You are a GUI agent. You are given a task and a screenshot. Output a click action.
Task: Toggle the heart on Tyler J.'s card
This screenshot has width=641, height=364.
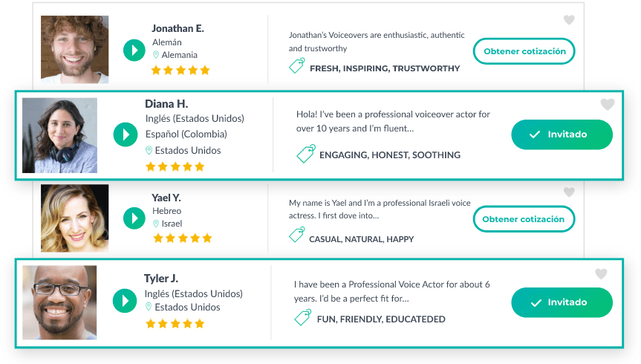(601, 274)
